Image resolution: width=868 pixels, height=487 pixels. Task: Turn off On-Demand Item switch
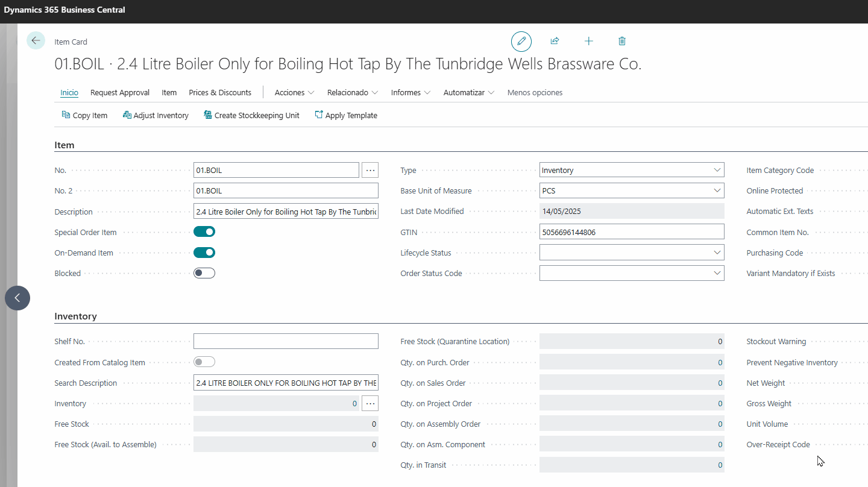pos(204,253)
